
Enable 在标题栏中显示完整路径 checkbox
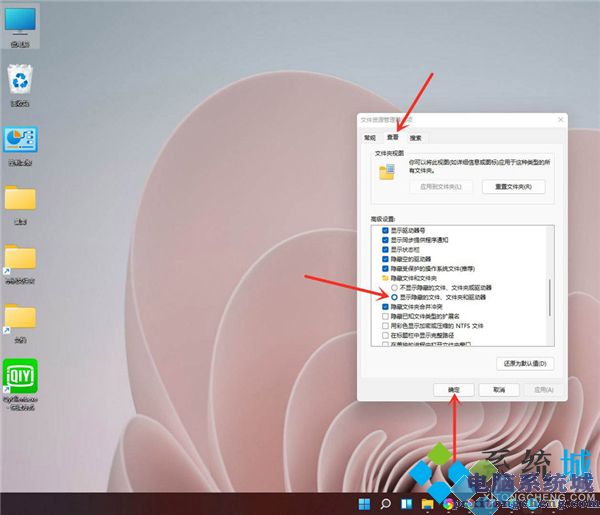pyautogui.click(x=385, y=335)
